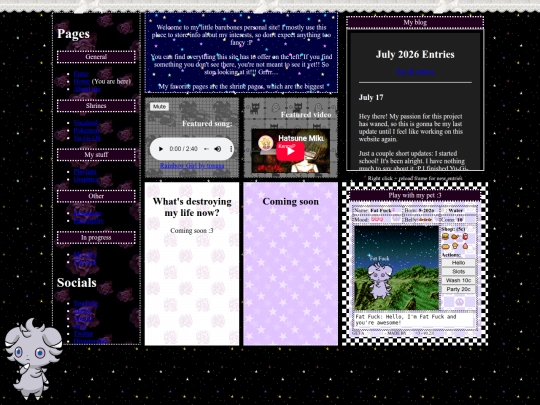540x405 pixels.
Task: Play the Hatsune Miku featured video
Action: click(290, 151)
